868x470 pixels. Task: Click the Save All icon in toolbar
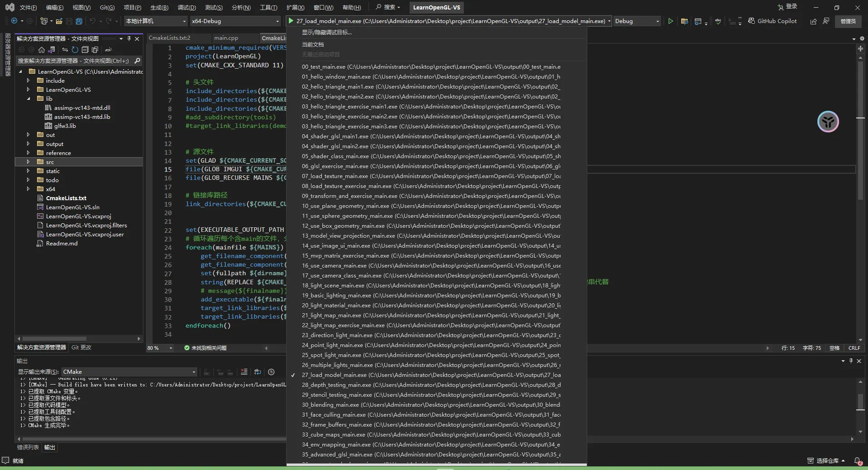79,21
